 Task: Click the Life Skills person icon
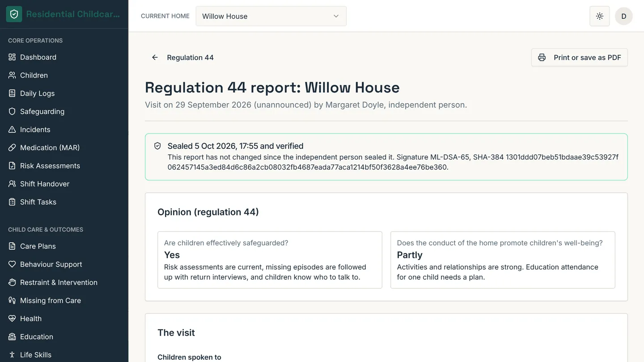coord(12,355)
